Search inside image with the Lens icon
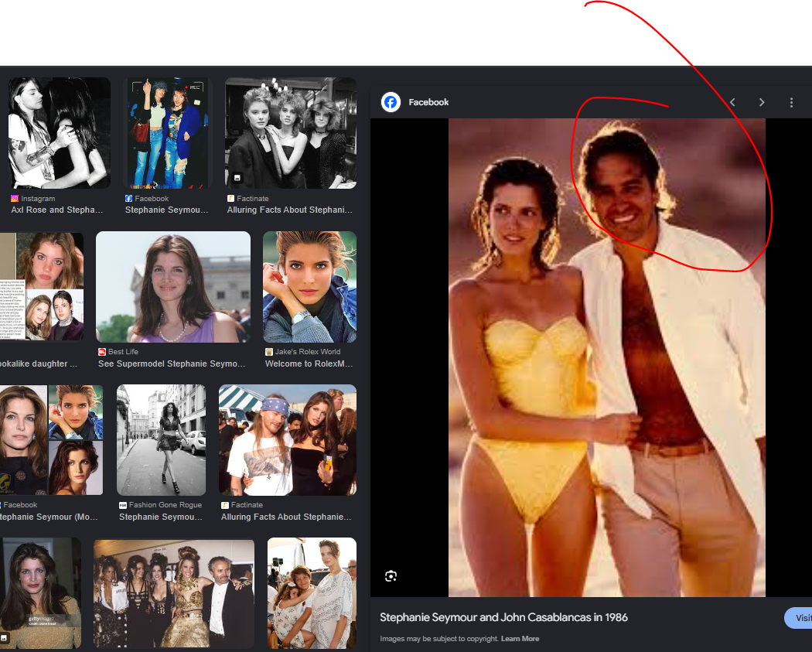The image size is (812, 652). click(x=391, y=576)
